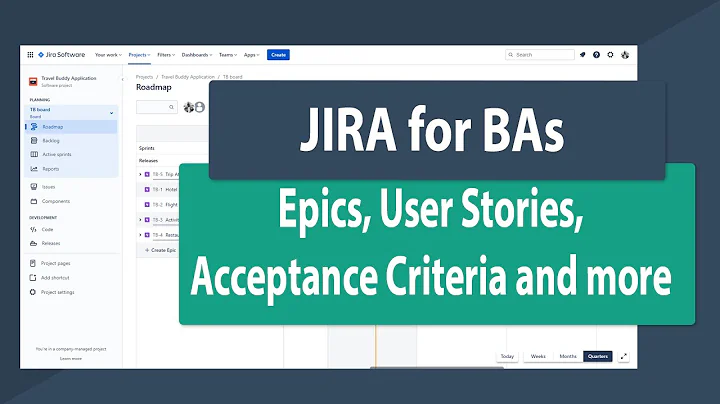Open the Help question mark icon
The image size is (720, 404).
tap(596, 55)
